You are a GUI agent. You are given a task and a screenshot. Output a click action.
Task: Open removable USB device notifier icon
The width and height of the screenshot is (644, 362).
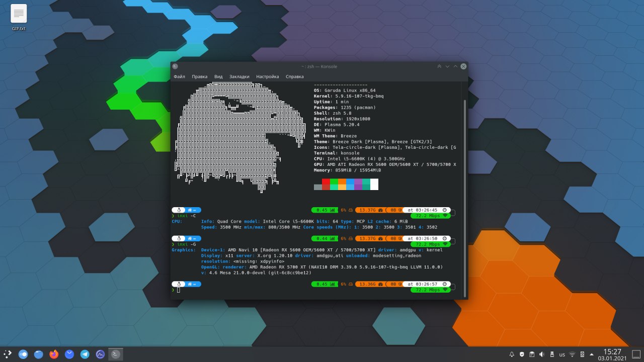click(x=552, y=354)
